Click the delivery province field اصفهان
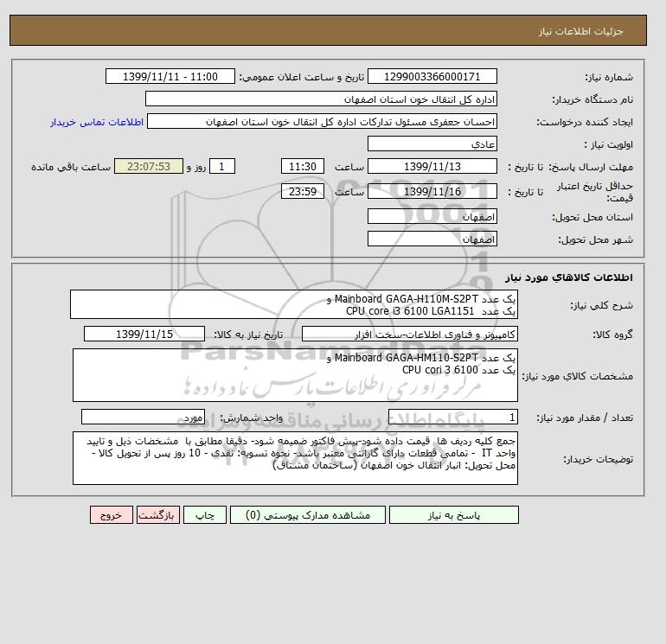This screenshot has height=644, width=666. [432, 216]
